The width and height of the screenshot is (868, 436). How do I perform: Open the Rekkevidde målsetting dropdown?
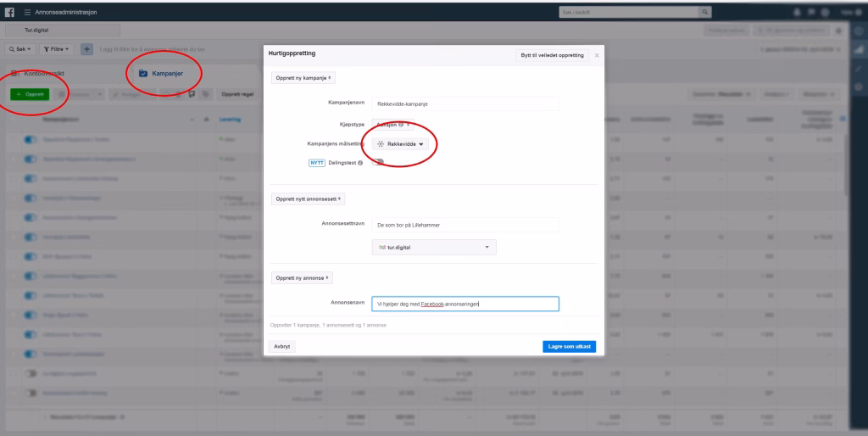coord(400,144)
